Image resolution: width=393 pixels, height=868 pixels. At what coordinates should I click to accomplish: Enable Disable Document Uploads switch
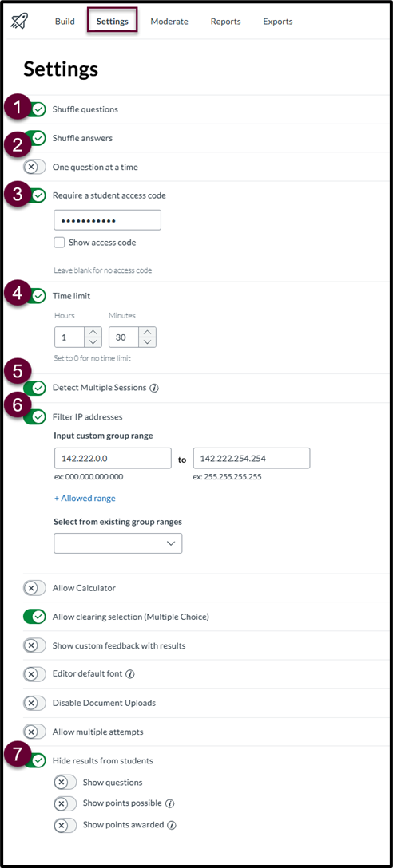click(34, 703)
